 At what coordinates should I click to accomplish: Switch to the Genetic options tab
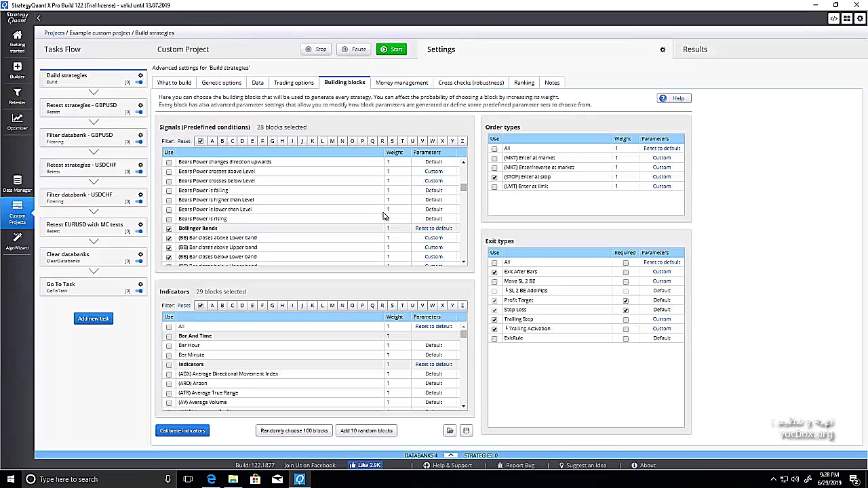tap(221, 83)
